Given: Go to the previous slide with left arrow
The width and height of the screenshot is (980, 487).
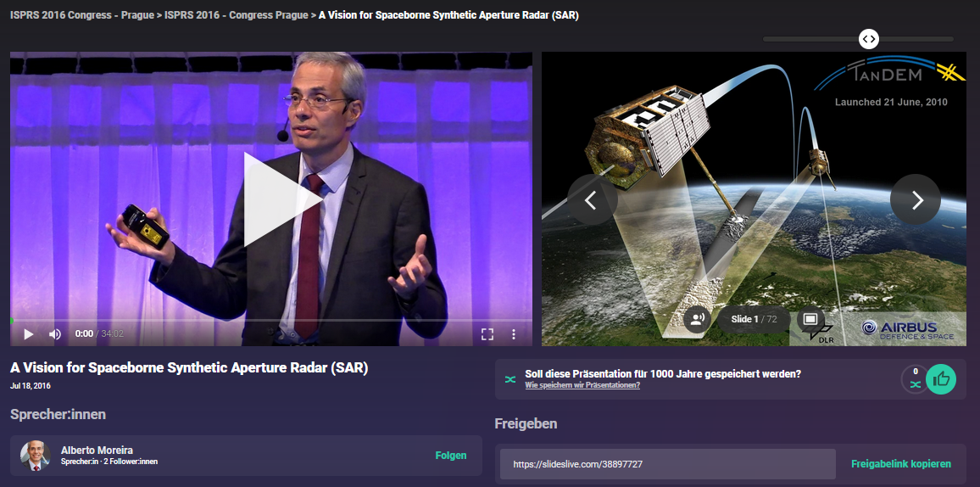Looking at the screenshot, I should [x=593, y=199].
